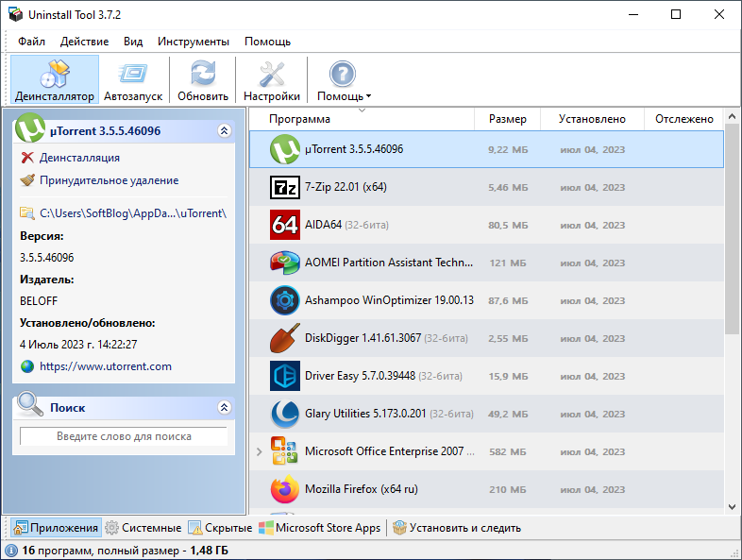The image size is (742, 560).
Task: Click the globe icon beside utorrent.com
Action: 27,366
